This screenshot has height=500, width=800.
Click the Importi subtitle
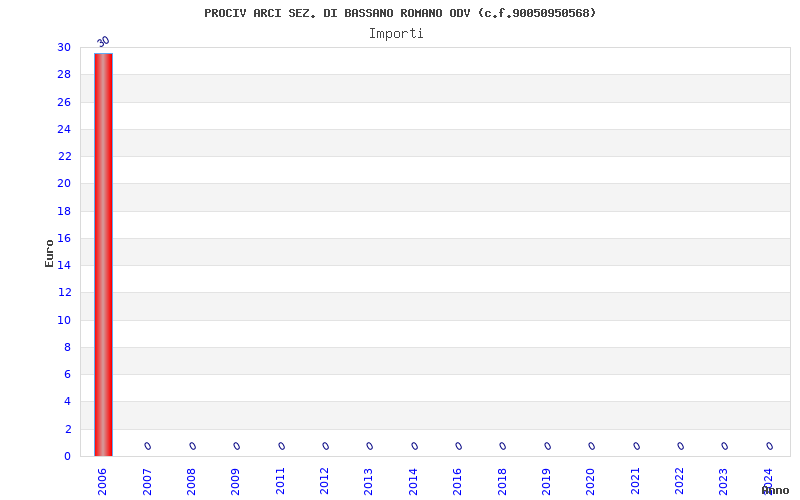[396, 34]
